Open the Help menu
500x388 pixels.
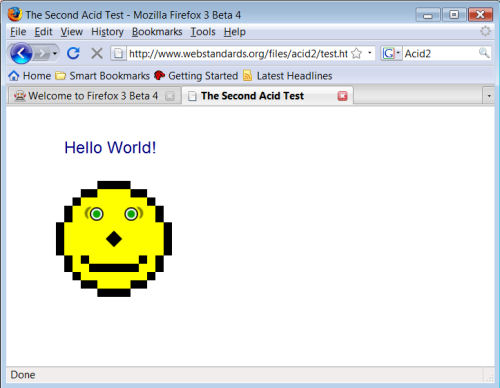point(235,32)
